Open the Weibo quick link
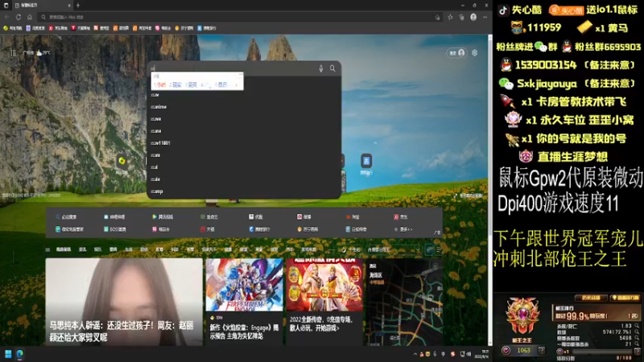 304,216
